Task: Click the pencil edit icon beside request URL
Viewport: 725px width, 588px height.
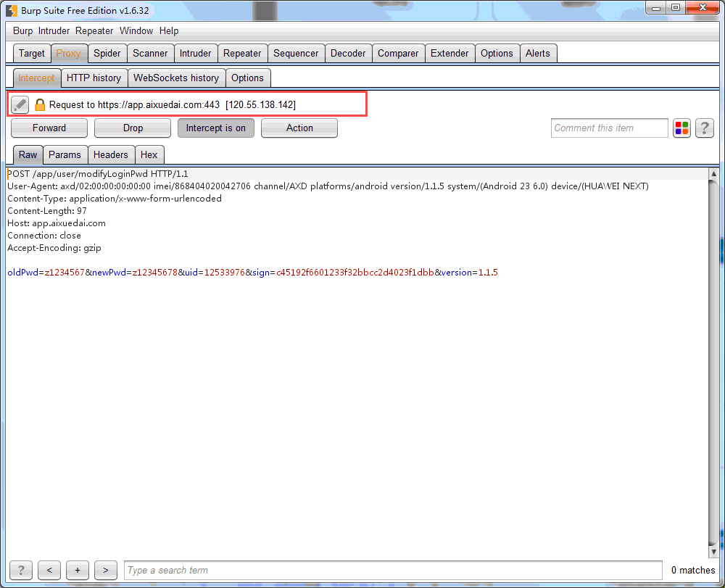Action: [20, 105]
